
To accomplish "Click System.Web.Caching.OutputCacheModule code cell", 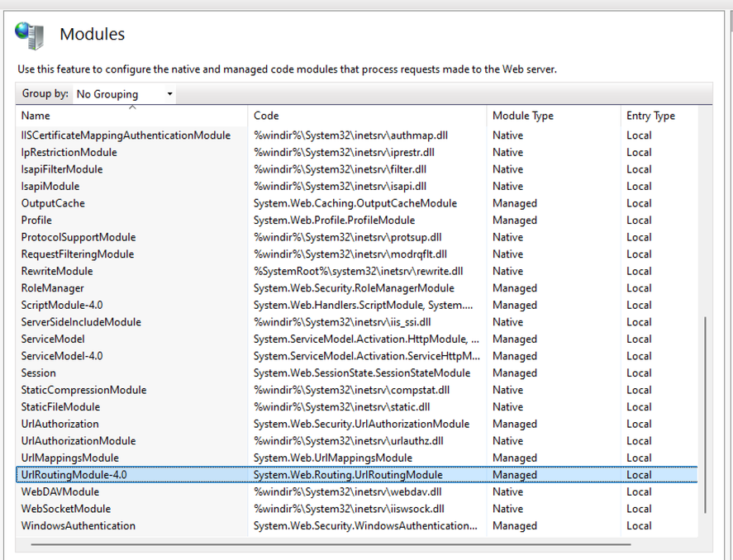I will tap(355, 203).
